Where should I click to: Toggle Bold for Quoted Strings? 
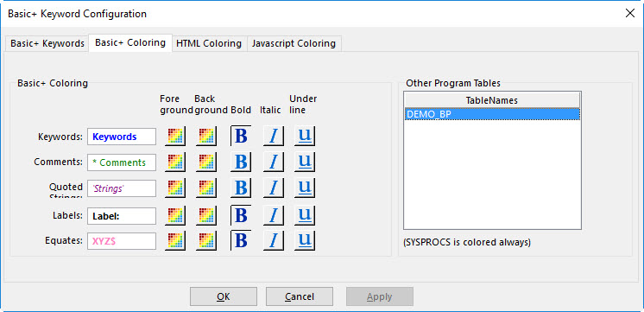[241, 188]
